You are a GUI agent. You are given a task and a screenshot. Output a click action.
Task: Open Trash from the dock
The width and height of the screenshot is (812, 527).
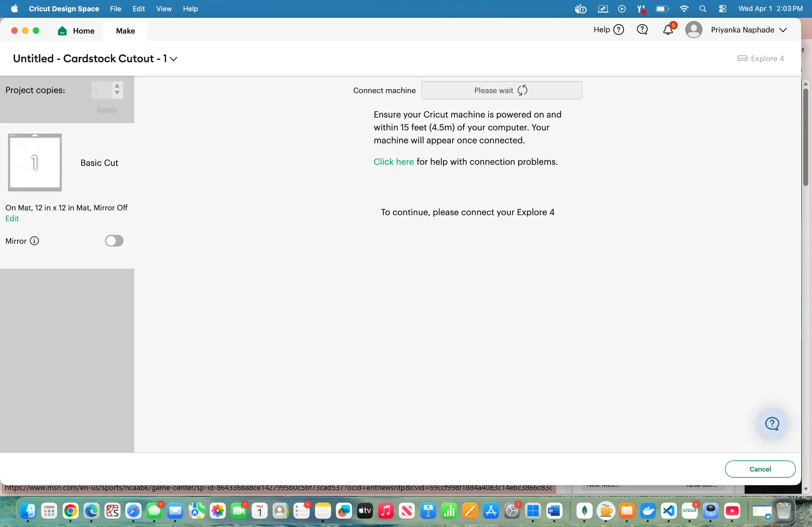783,511
